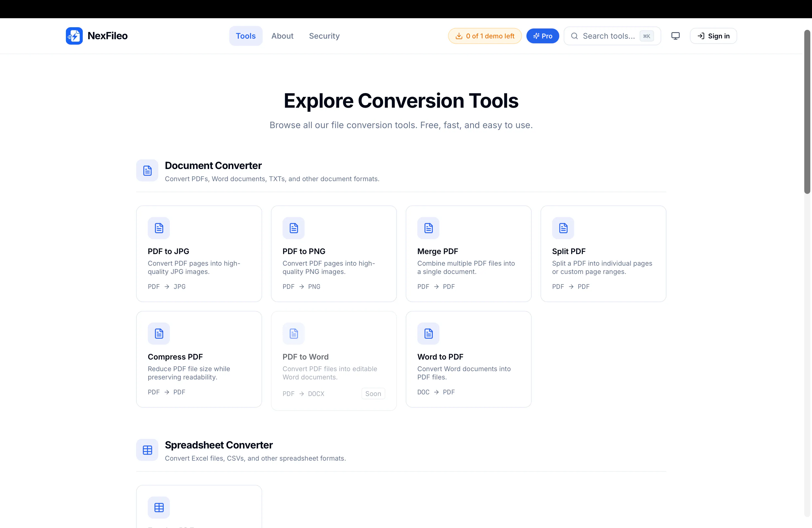Click the Document Converter heading
Image resolution: width=812 pixels, height=528 pixels.
click(213, 165)
